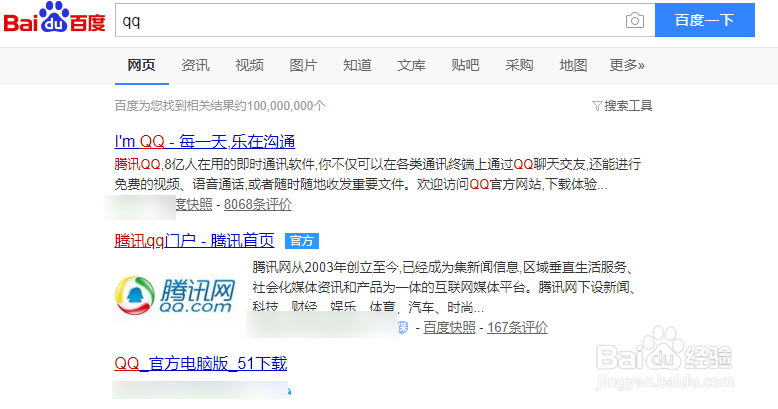Open the 图片 tab

[303, 66]
